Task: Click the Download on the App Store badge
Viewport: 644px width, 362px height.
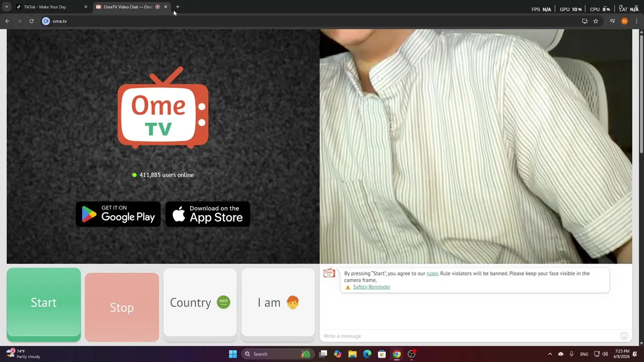Action: point(208,214)
